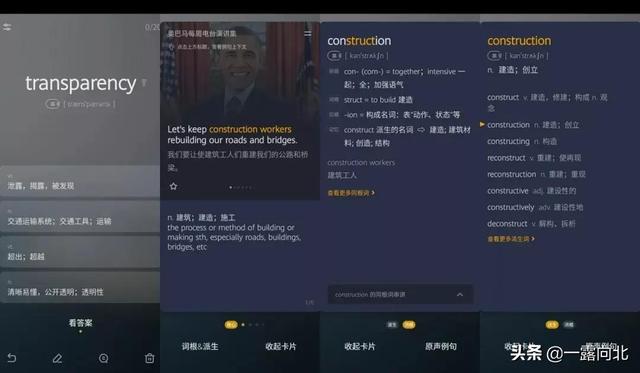Screen dimensions: 640x373
Task: Tap the 'deconstruct v.' derivative row
Action: click(531, 224)
